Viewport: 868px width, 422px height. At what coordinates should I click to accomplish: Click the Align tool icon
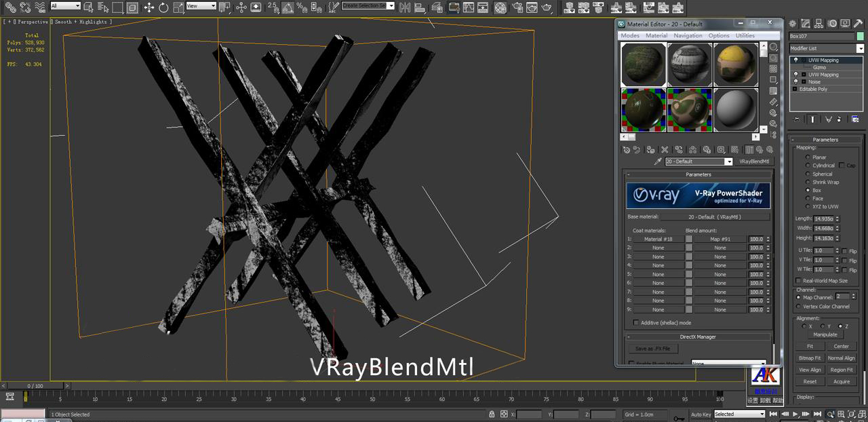click(x=420, y=7)
